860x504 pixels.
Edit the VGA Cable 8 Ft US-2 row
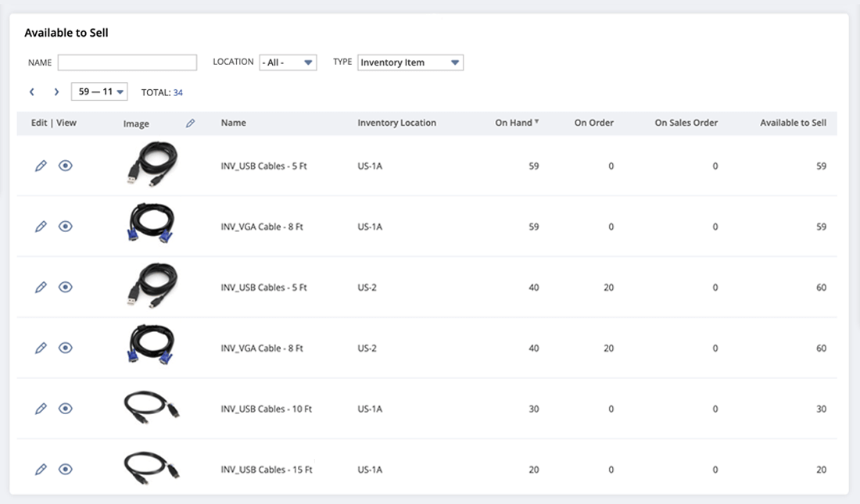(x=41, y=349)
